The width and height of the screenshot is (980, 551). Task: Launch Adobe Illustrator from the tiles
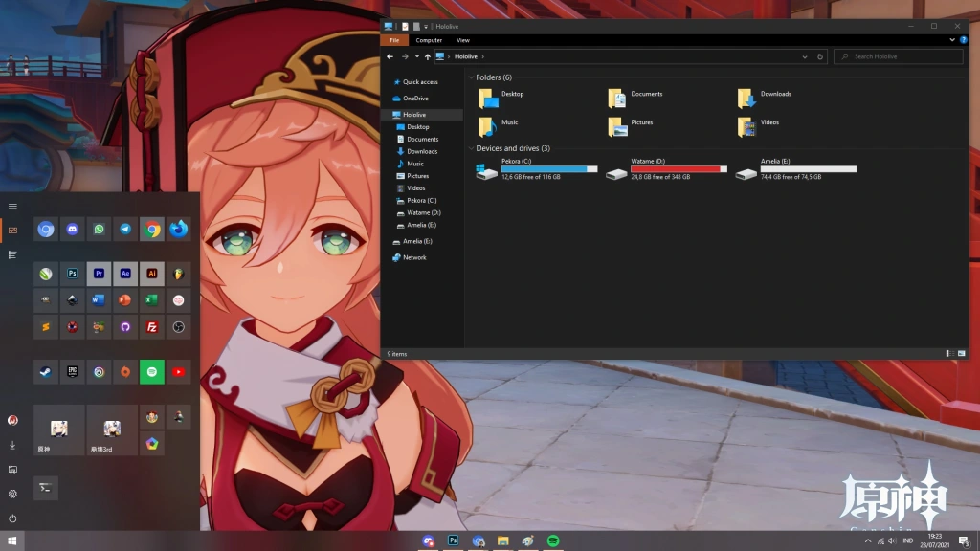(152, 274)
